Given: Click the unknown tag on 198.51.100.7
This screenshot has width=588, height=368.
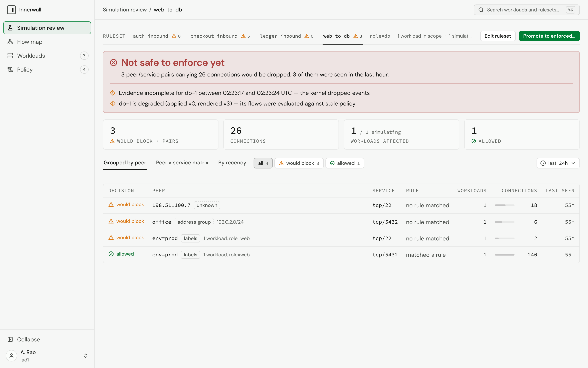Looking at the screenshot, I should tap(207, 205).
